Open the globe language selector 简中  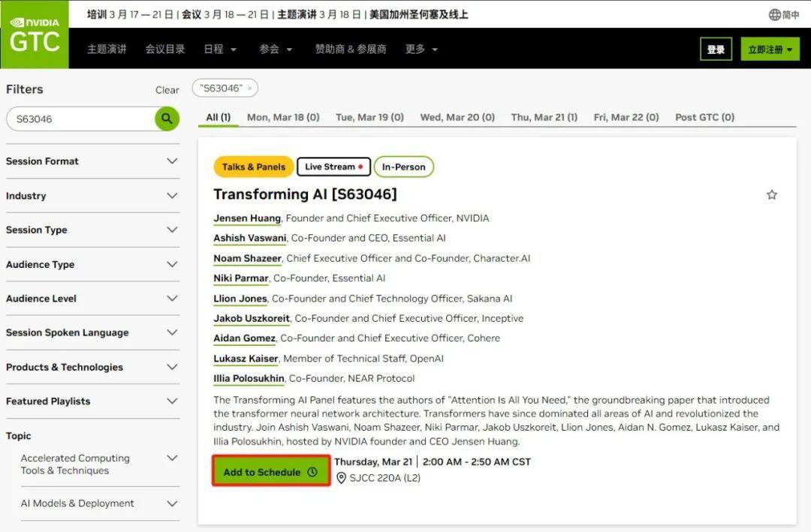pos(783,14)
